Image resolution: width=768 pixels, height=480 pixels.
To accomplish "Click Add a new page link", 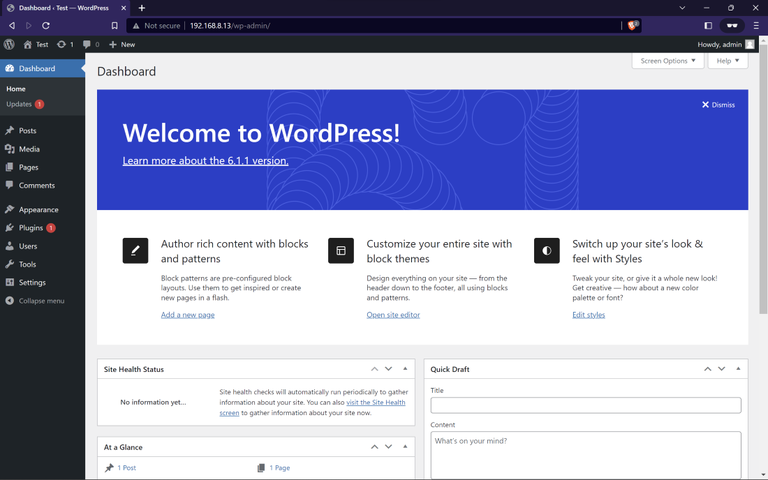I will [188, 315].
